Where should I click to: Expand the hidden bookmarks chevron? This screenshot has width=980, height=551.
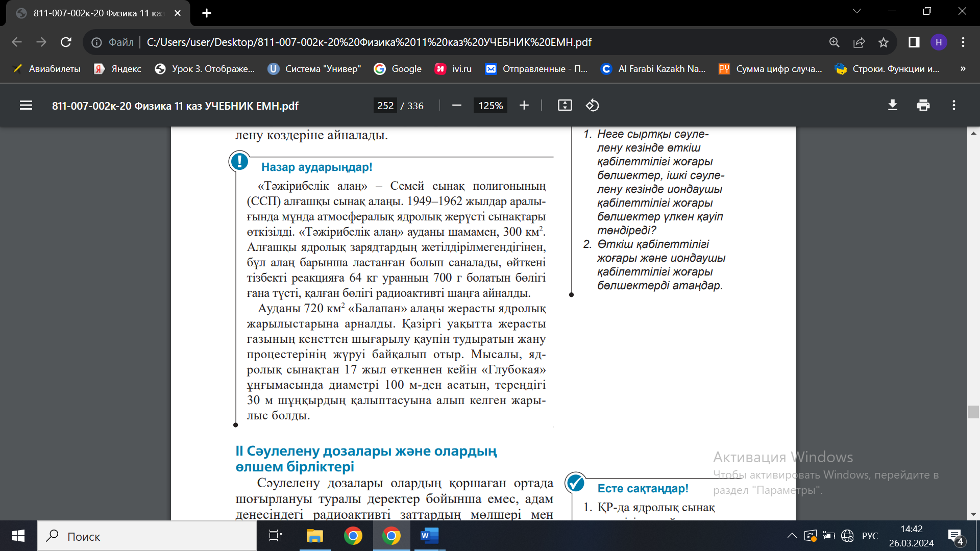pyautogui.click(x=963, y=69)
